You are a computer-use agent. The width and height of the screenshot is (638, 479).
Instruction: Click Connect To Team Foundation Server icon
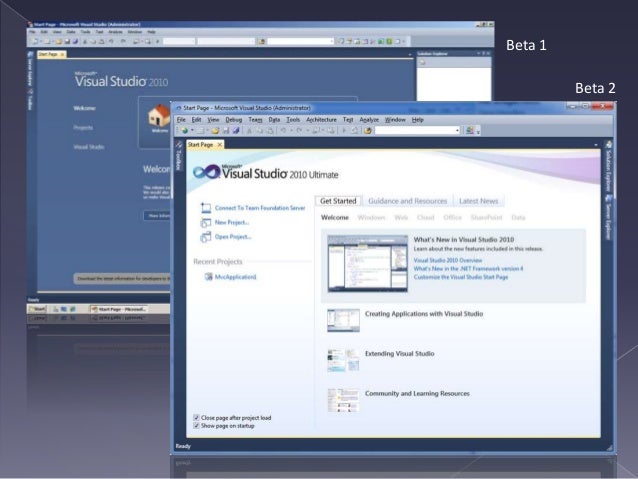[205, 208]
